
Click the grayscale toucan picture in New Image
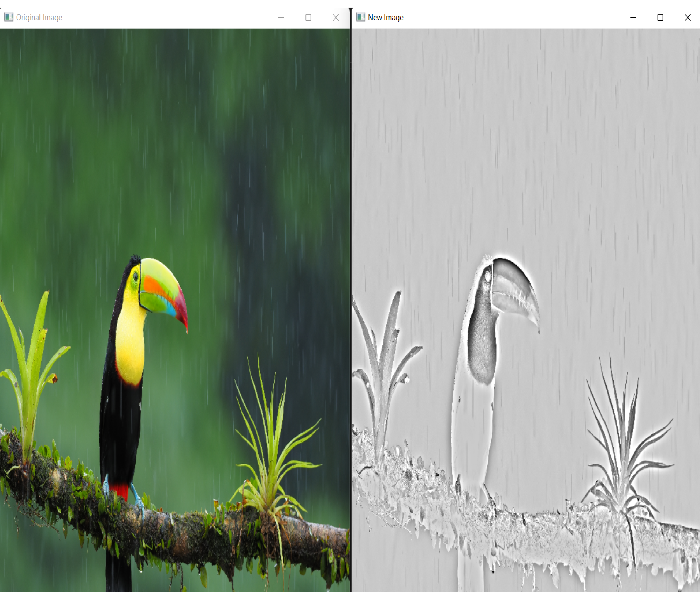[x=526, y=310]
